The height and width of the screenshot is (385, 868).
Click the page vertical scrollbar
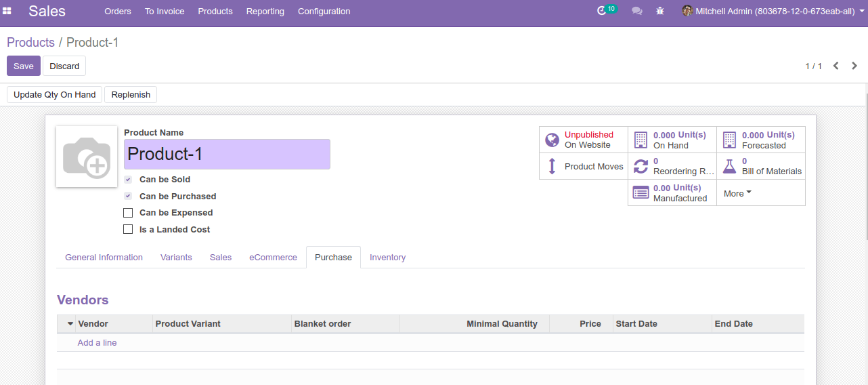(866, 166)
